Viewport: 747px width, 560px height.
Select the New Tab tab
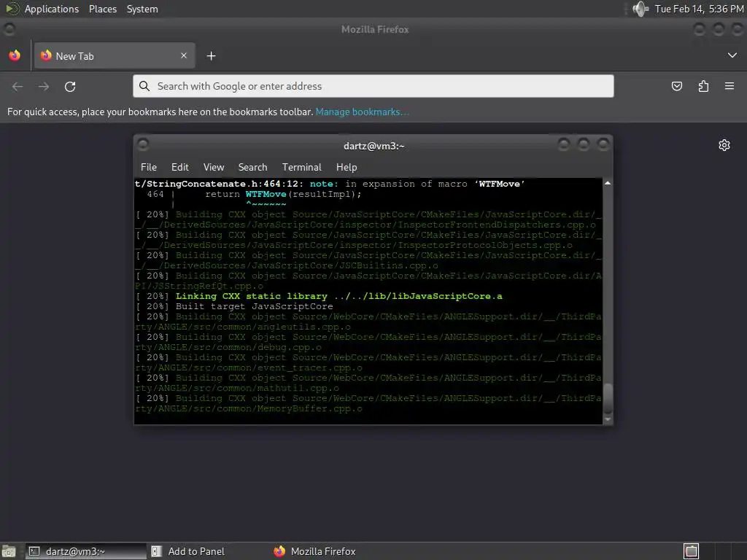[x=115, y=55]
